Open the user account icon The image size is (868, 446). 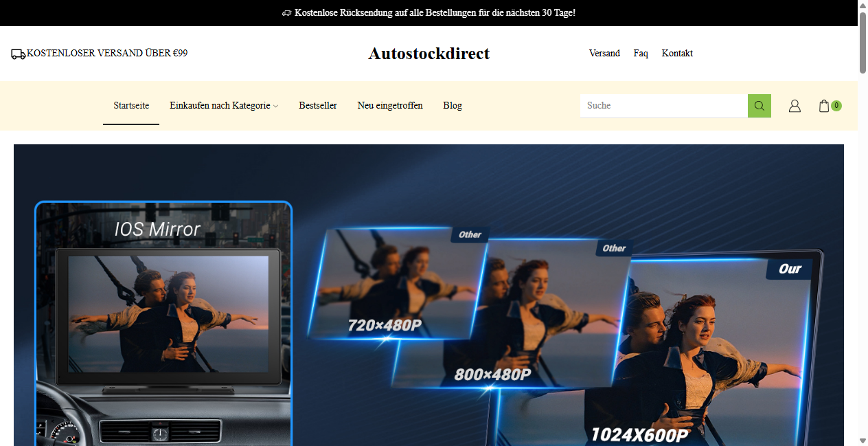[795, 106]
